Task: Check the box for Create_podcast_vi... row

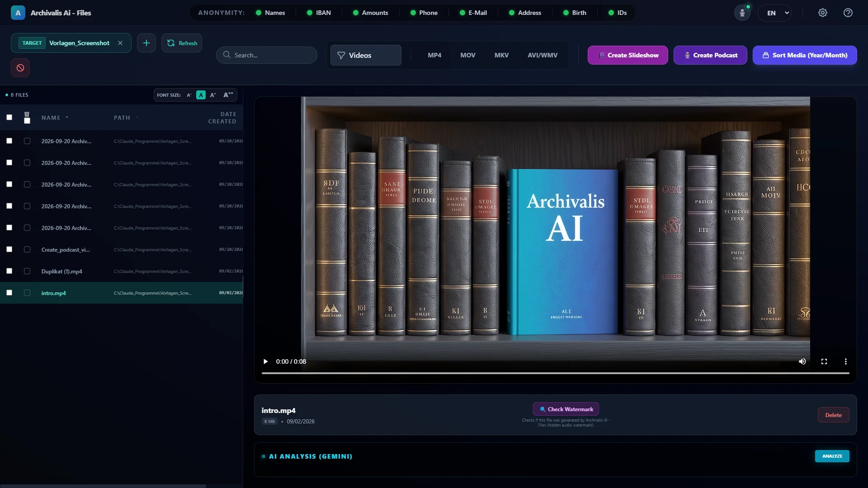Action: click(9, 249)
